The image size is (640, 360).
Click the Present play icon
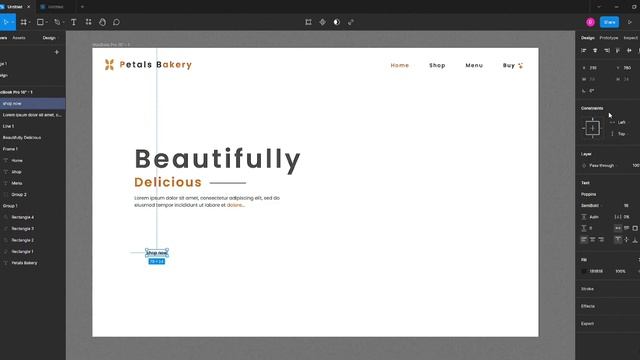630,22
